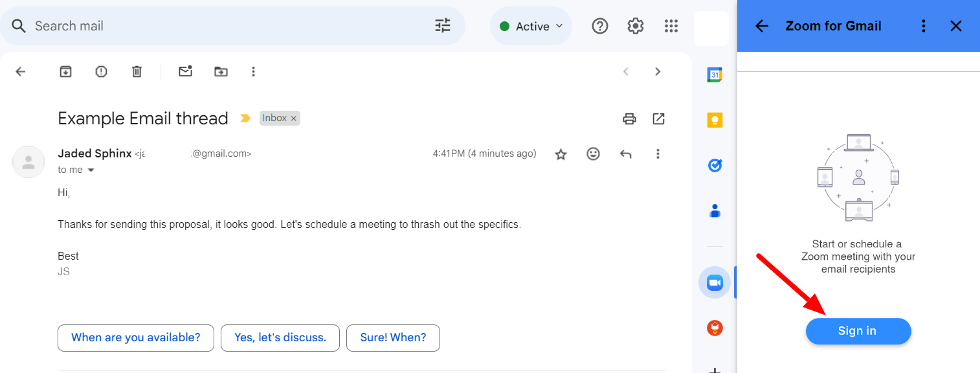Click the '4:41 PM (4 minutes ago)' timestamp

(x=484, y=153)
